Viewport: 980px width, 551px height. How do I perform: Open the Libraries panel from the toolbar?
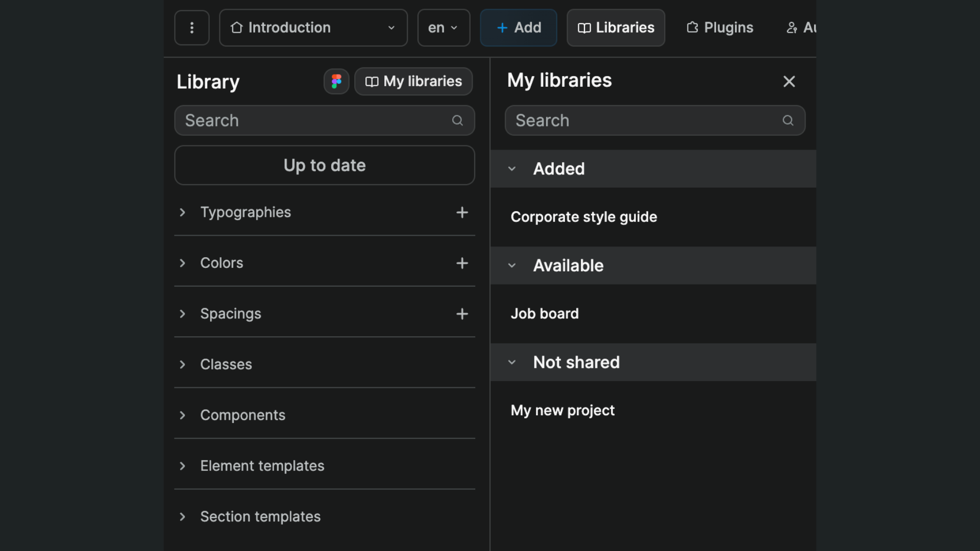(x=616, y=28)
